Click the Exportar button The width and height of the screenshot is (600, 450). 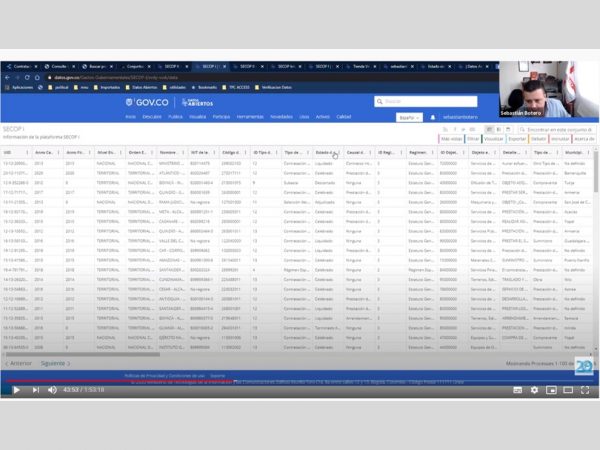tap(517, 139)
